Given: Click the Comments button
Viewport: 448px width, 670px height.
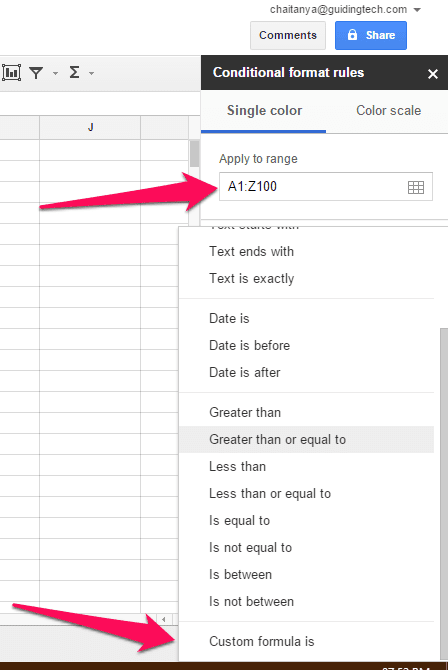Looking at the screenshot, I should click(288, 35).
